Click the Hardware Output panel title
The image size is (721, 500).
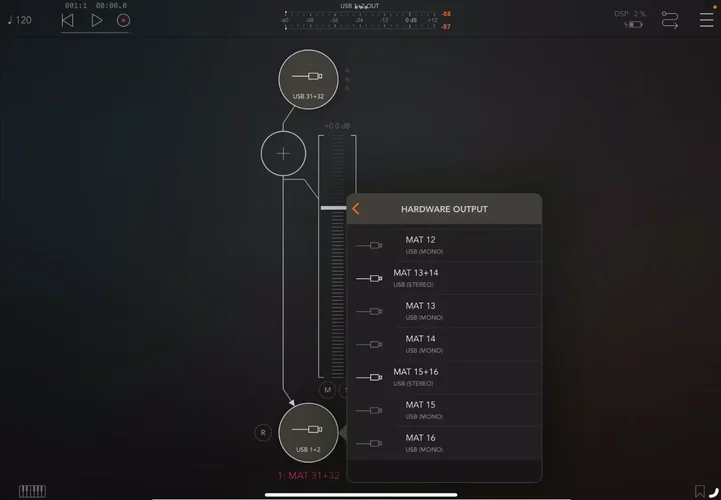(x=444, y=209)
